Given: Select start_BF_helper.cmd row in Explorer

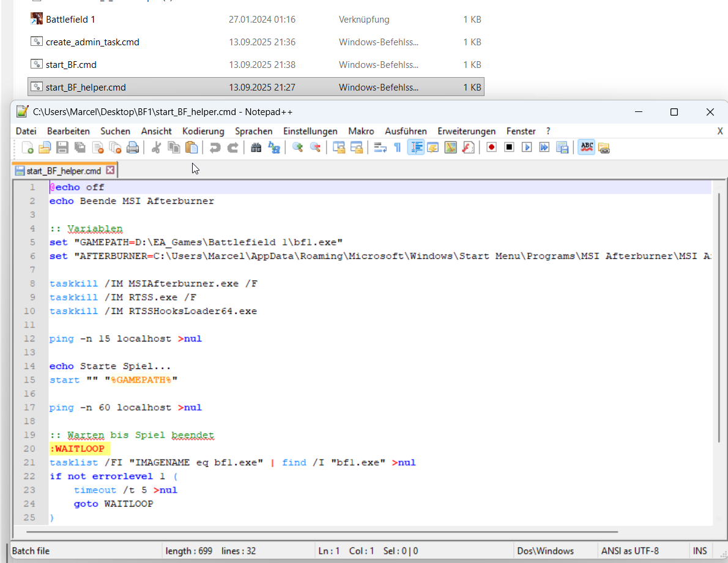Looking at the screenshot, I should (256, 87).
